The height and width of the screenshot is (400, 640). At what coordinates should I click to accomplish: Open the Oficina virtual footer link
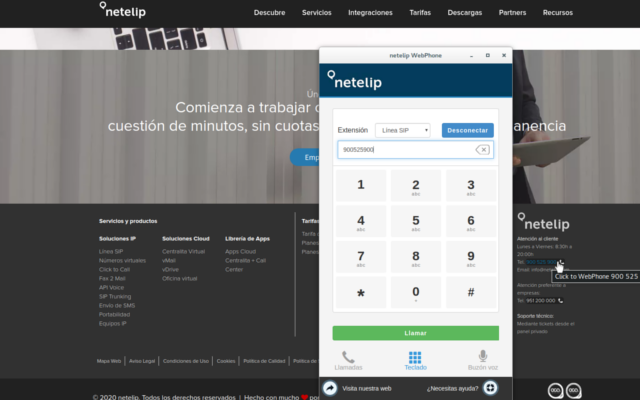pyautogui.click(x=180, y=278)
